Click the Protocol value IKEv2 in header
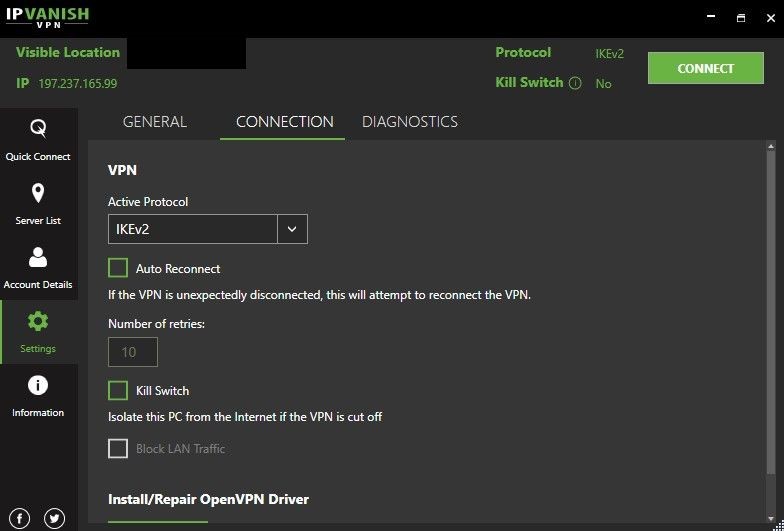Viewport: 784px width, 531px height. point(610,54)
